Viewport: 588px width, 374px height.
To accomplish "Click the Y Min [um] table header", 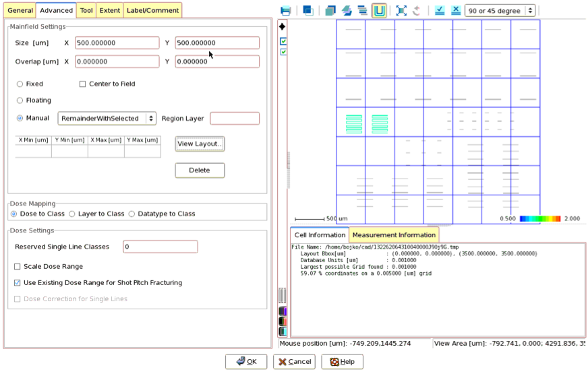I will tap(69, 140).
